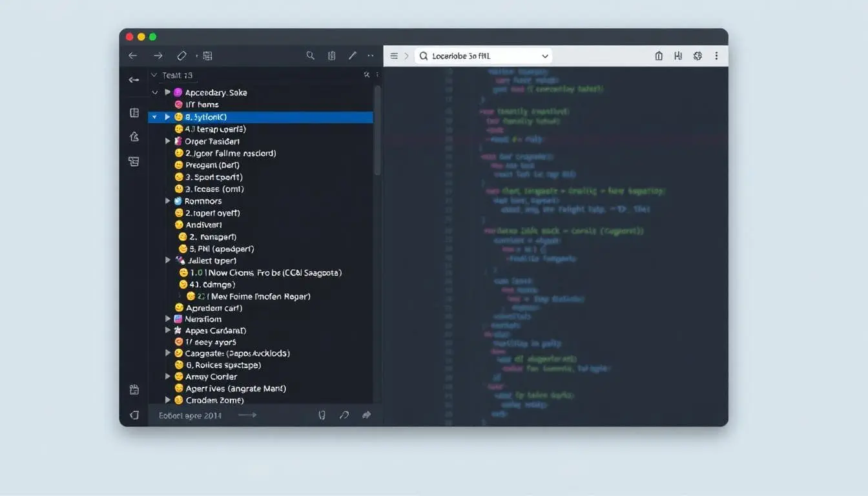Go back with the top toolbar back arrow
868x496 pixels.
click(x=133, y=56)
